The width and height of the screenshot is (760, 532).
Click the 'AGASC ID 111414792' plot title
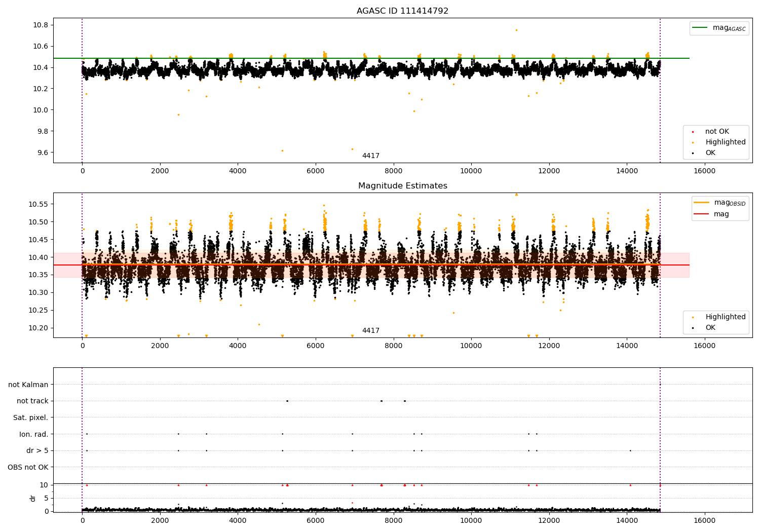402,11
